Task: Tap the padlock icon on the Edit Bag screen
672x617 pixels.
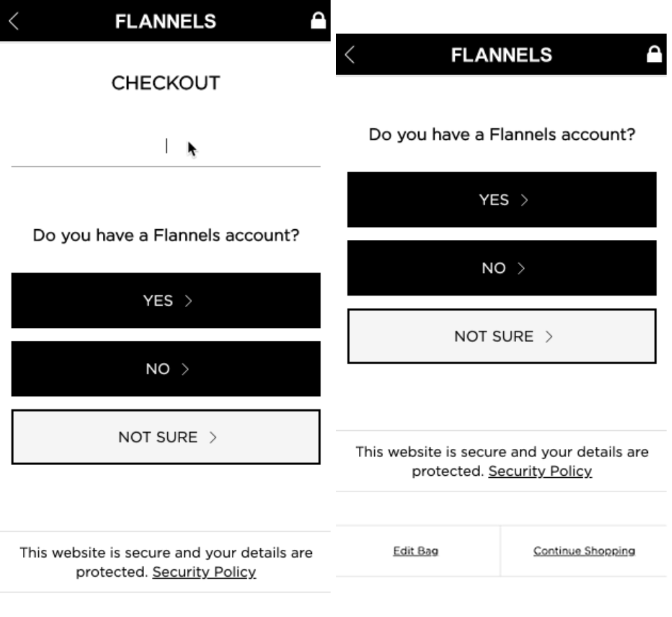Action: click(653, 55)
